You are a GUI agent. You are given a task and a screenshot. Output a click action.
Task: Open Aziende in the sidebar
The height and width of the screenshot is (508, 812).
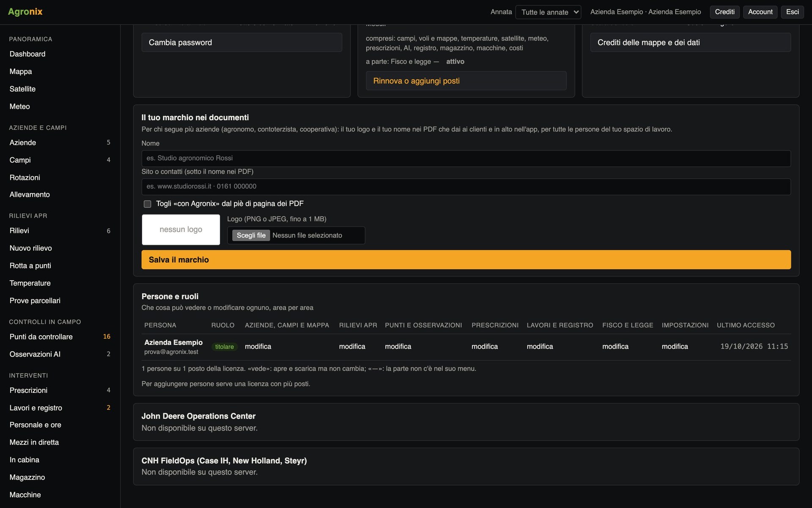(60, 143)
